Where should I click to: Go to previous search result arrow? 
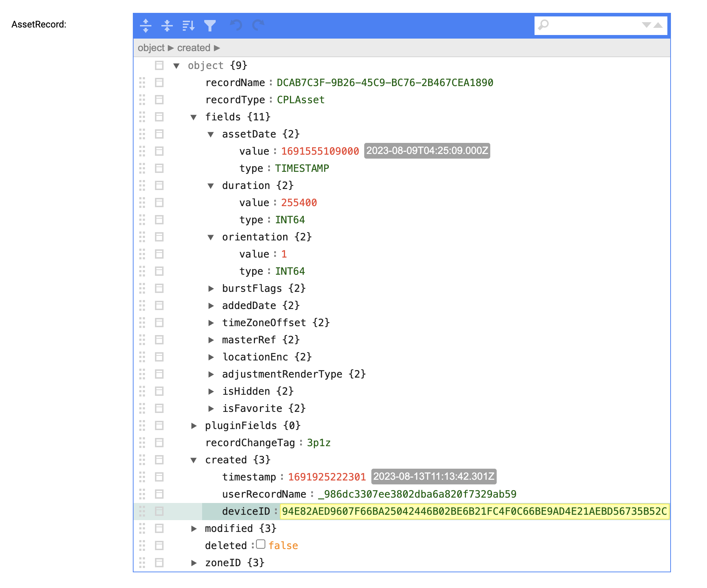tap(658, 25)
